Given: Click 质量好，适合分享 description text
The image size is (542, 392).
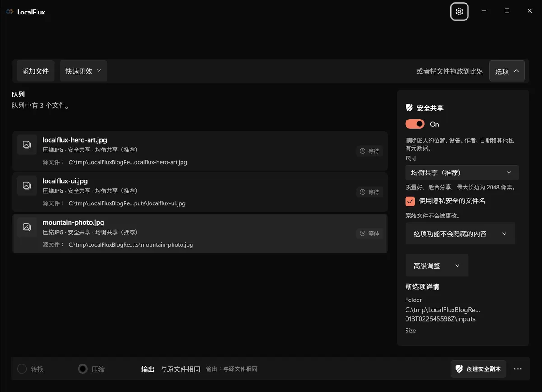Looking at the screenshot, I should point(461,187).
